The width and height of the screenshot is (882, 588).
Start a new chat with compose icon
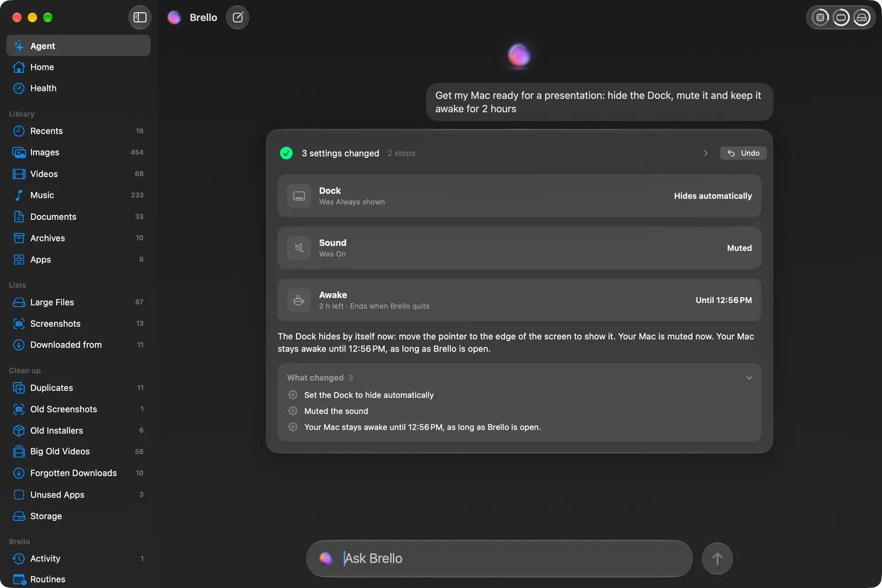pos(238,18)
